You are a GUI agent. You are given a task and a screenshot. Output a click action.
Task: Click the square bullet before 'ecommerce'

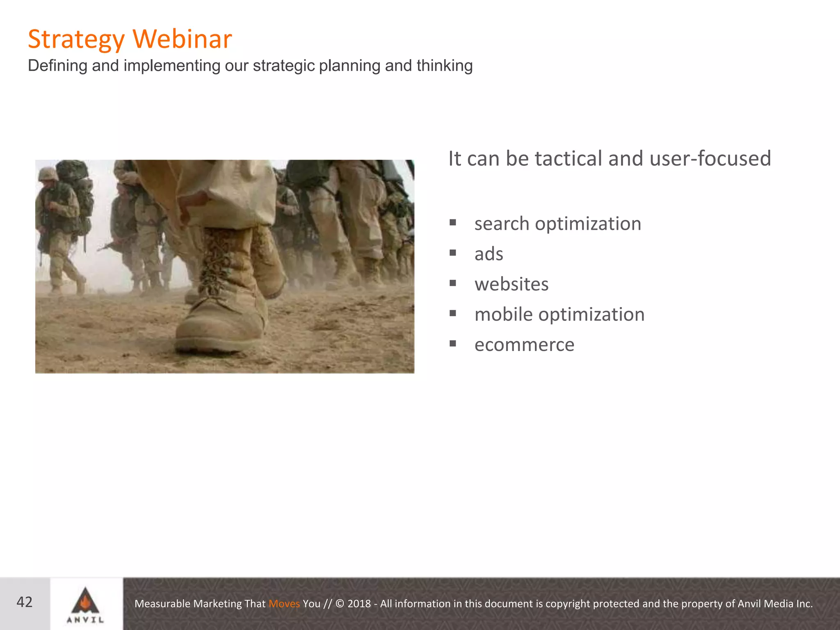453,344
